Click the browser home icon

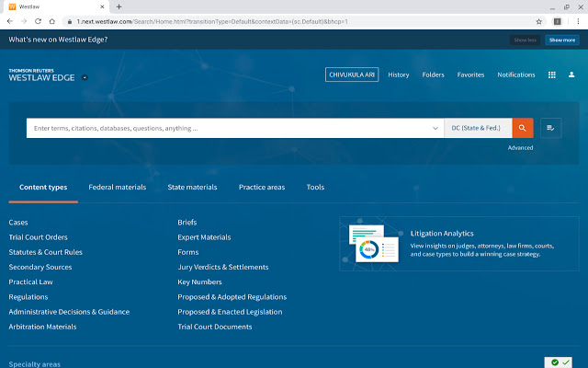53,20
